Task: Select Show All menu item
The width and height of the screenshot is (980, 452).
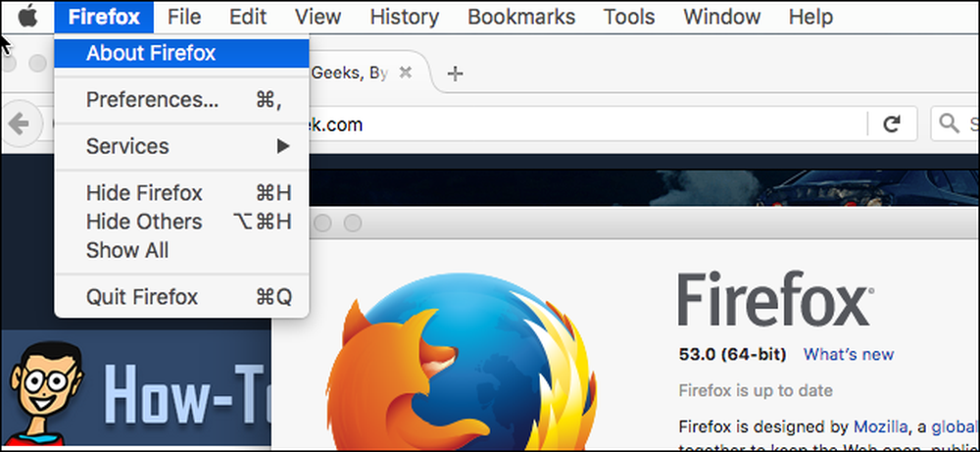Action: click(x=181, y=250)
